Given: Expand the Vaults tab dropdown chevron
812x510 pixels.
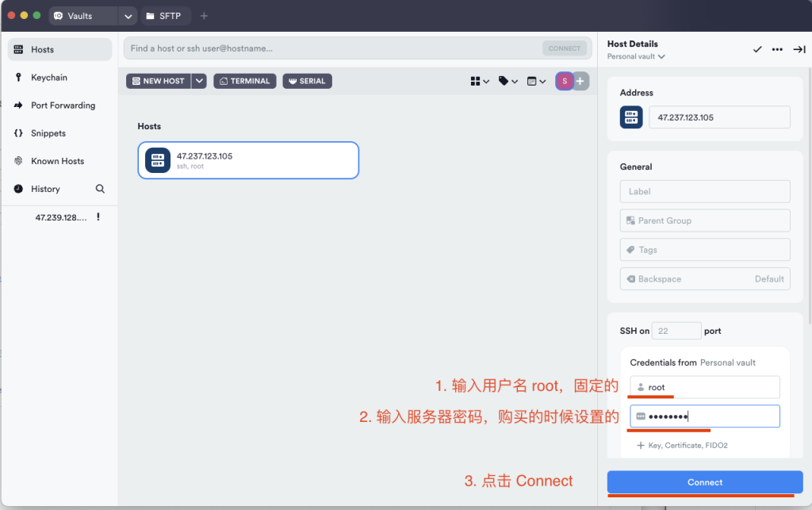Looking at the screenshot, I should point(128,16).
